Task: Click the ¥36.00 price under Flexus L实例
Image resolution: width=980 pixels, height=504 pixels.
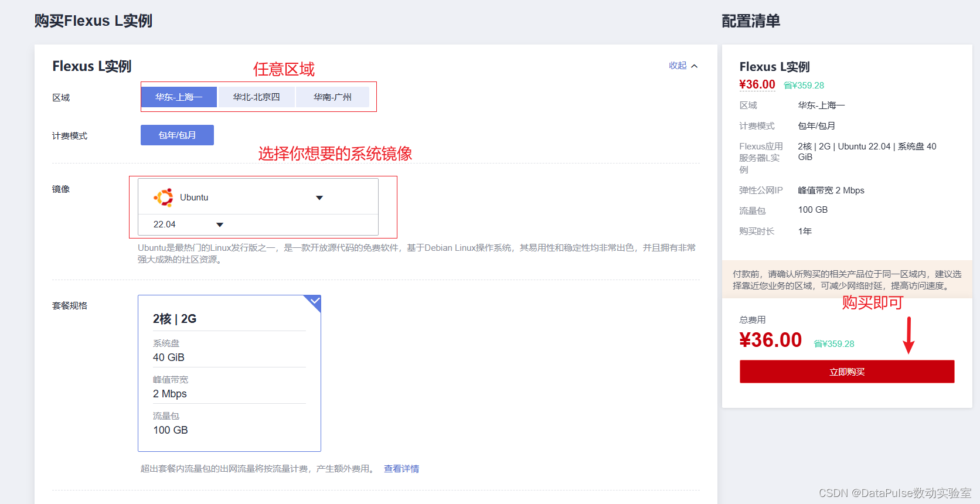Action: (x=757, y=84)
